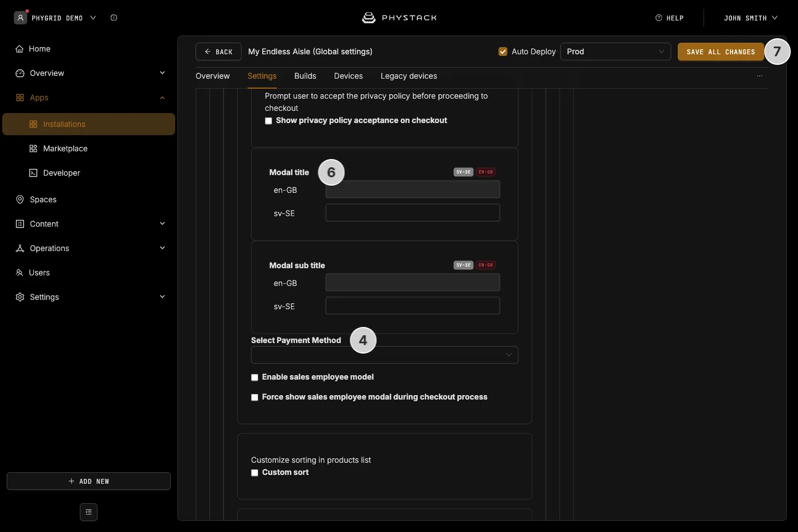798x532 pixels.
Task: Open the Select Payment Method dropdown
Action: (385, 355)
